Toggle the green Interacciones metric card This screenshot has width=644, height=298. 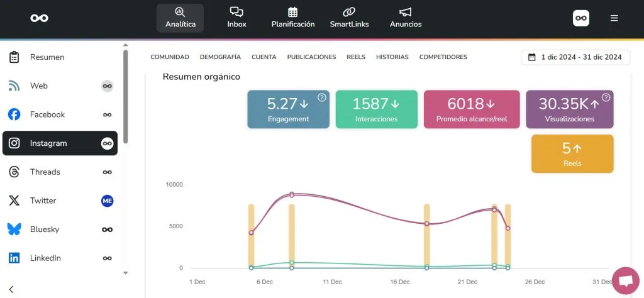point(376,109)
